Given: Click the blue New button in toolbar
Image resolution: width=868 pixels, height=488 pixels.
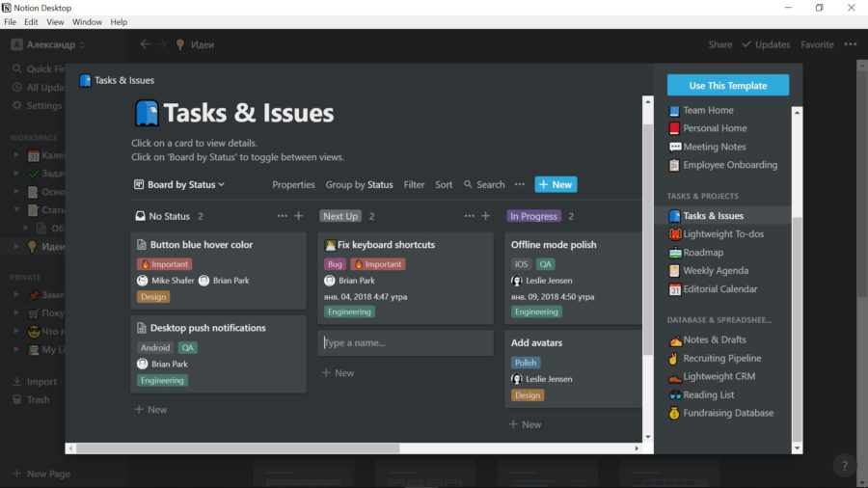Looking at the screenshot, I should pyautogui.click(x=556, y=185).
